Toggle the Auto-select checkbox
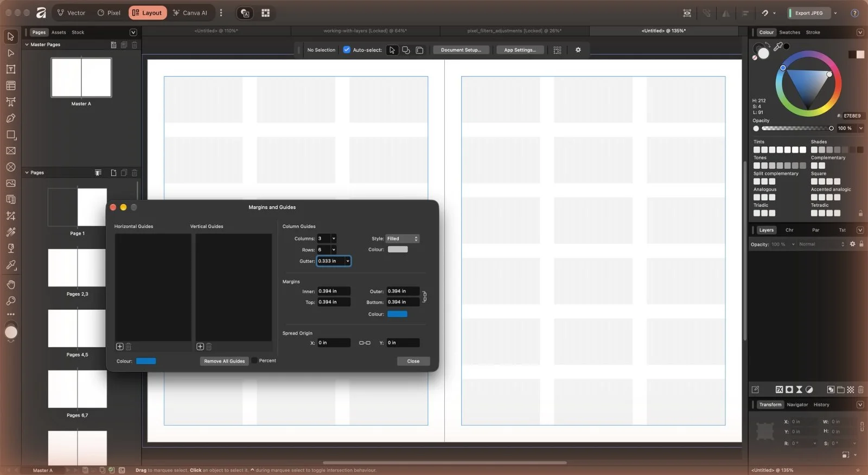 click(347, 50)
